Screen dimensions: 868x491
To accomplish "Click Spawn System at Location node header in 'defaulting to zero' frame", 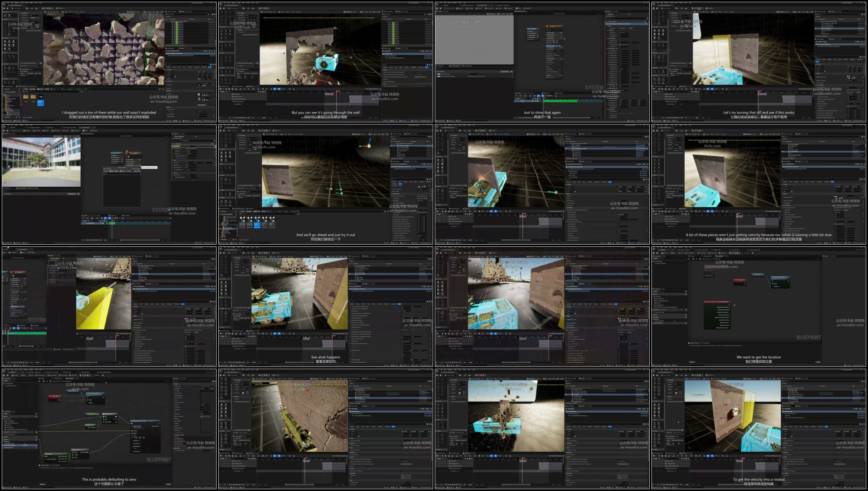I will 145,421.
